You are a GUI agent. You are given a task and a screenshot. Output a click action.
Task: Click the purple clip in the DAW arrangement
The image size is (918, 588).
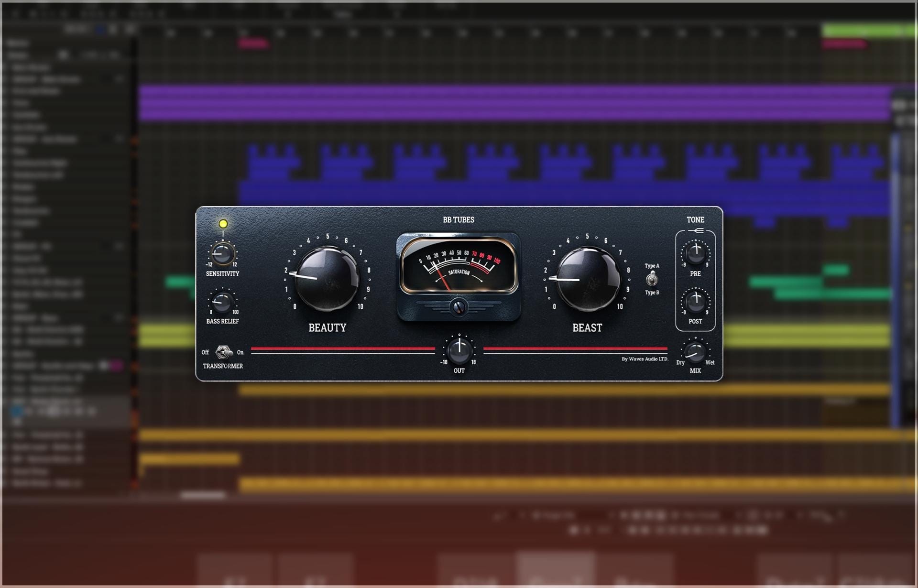coord(515,103)
